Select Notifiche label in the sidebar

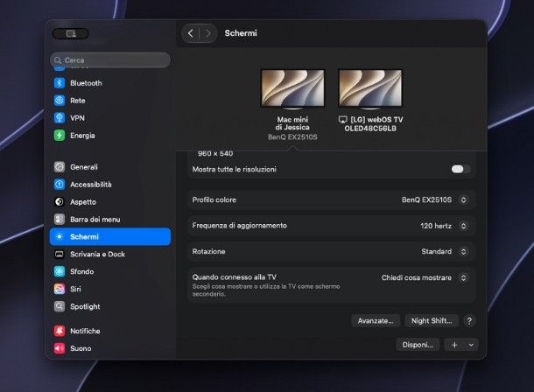85,331
